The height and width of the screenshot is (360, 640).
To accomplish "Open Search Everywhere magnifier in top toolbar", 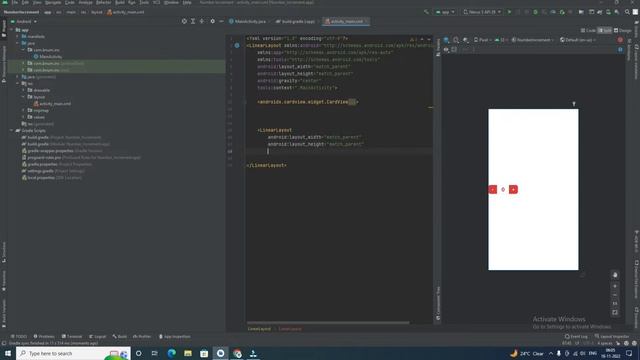I will (x=627, y=12).
